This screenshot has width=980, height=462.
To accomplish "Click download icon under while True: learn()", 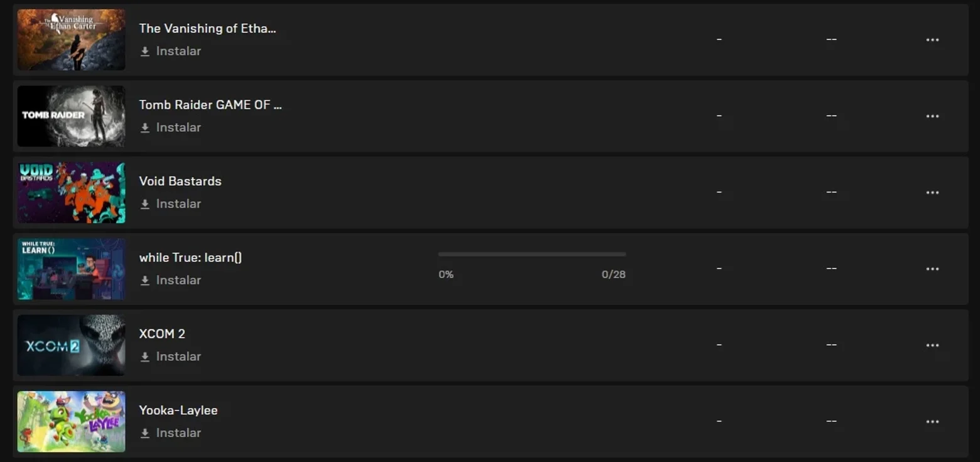I will pyautogui.click(x=145, y=281).
